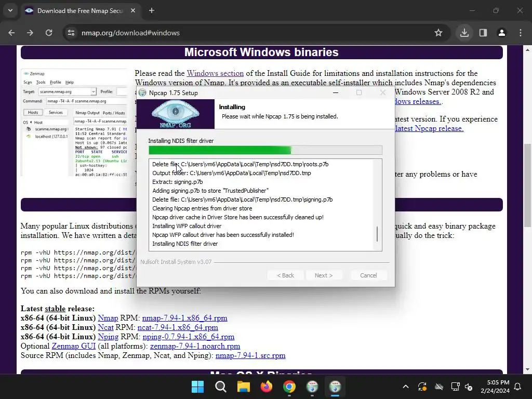Show hidden system tray icons

[x=406, y=387]
